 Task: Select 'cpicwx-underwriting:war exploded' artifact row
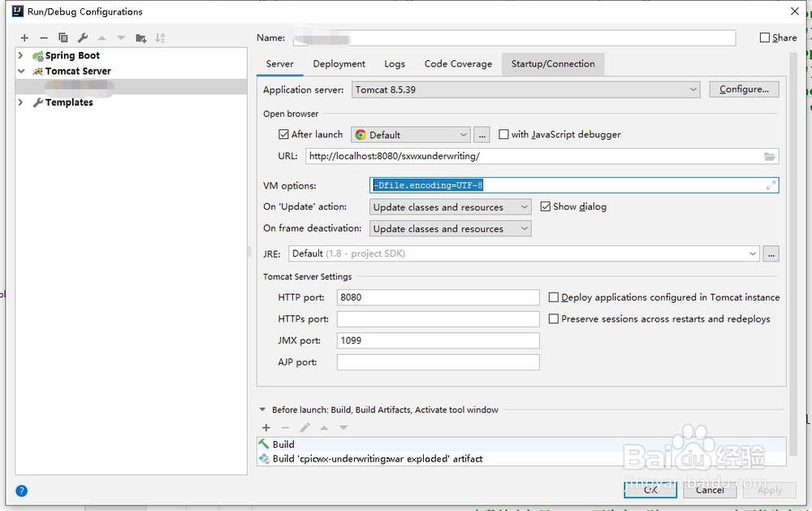521,459
